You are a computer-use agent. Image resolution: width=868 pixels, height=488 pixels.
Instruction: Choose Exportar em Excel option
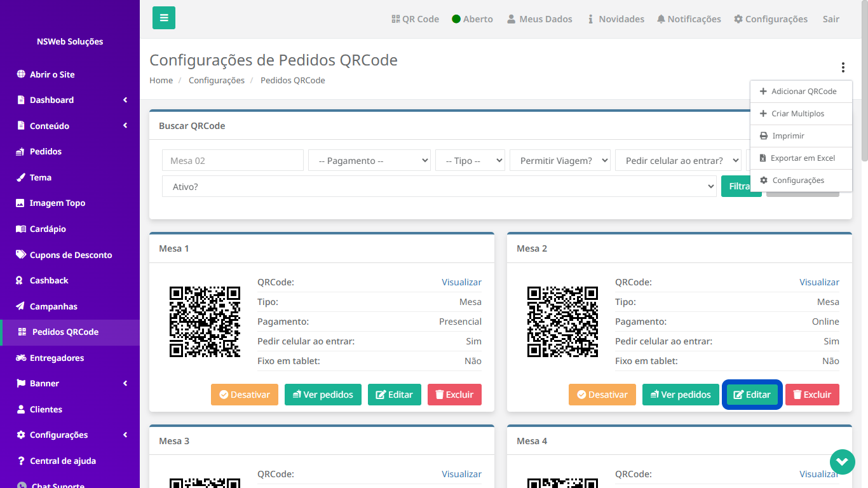801,158
